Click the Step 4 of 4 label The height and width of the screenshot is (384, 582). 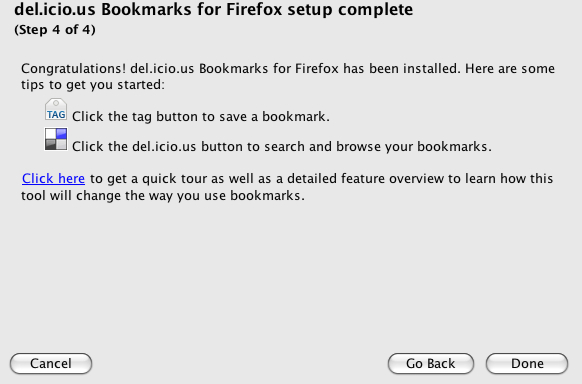coord(55,30)
